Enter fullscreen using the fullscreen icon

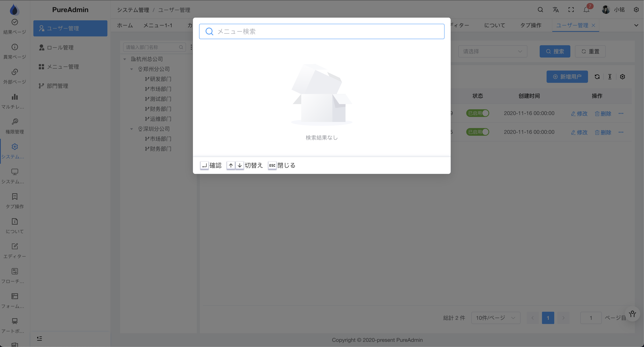point(571,10)
